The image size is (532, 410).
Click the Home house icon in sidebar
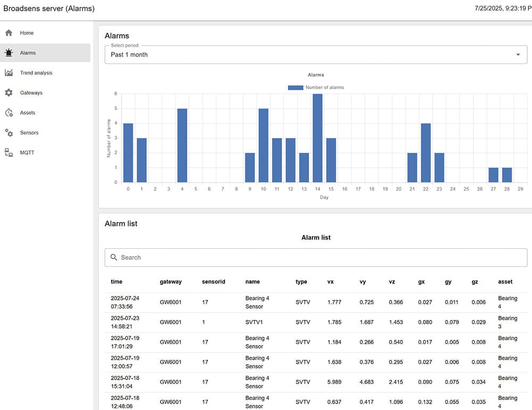pyautogui.click(x=9, y=33)
